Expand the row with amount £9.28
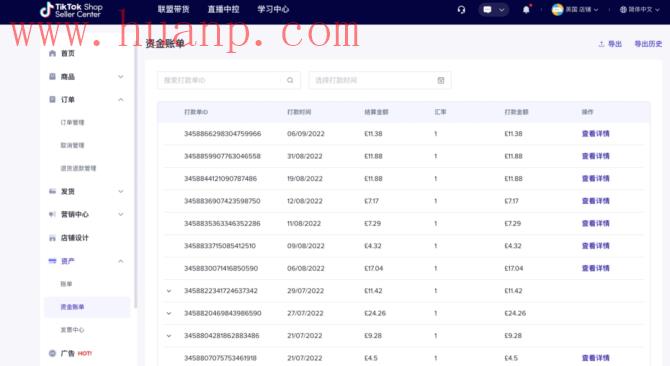This screenshot has width=670, height=366. coord(169,336)
